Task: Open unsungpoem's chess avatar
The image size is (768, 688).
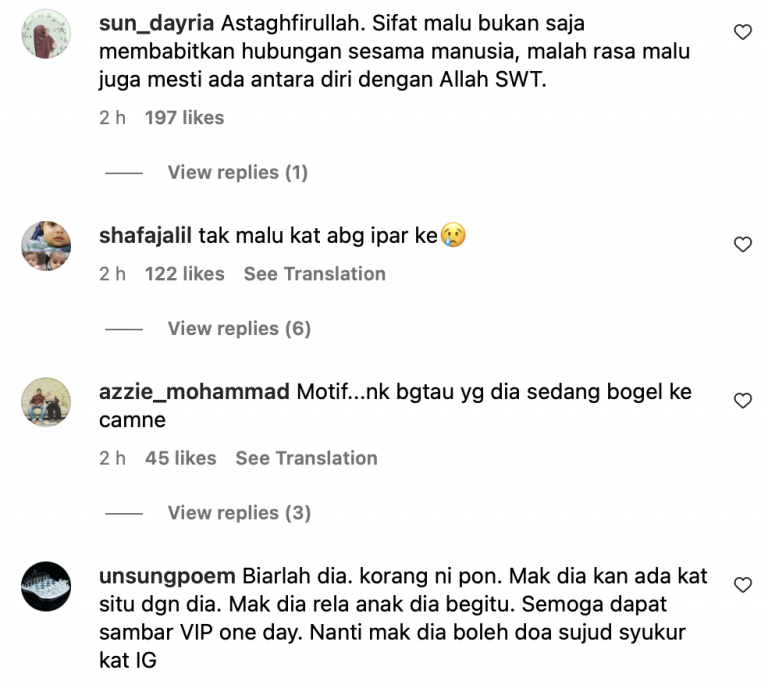Action: [x=46, y=586]
